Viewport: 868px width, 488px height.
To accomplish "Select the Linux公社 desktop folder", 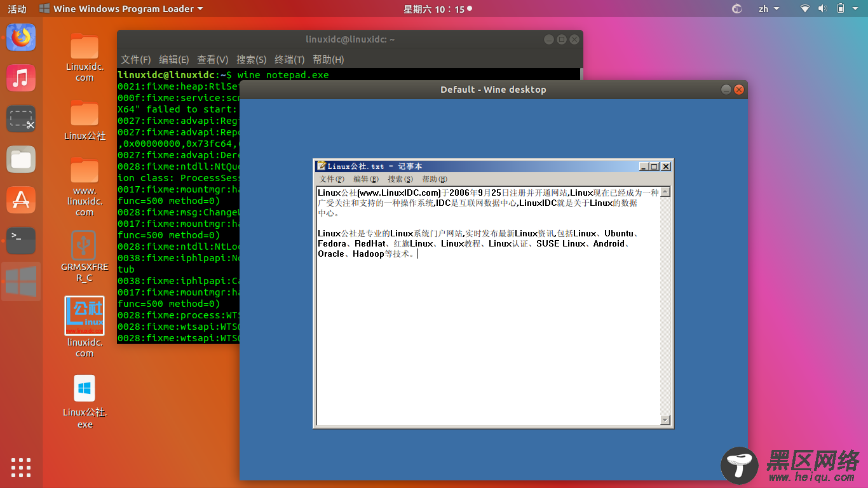I will (85, 120).
